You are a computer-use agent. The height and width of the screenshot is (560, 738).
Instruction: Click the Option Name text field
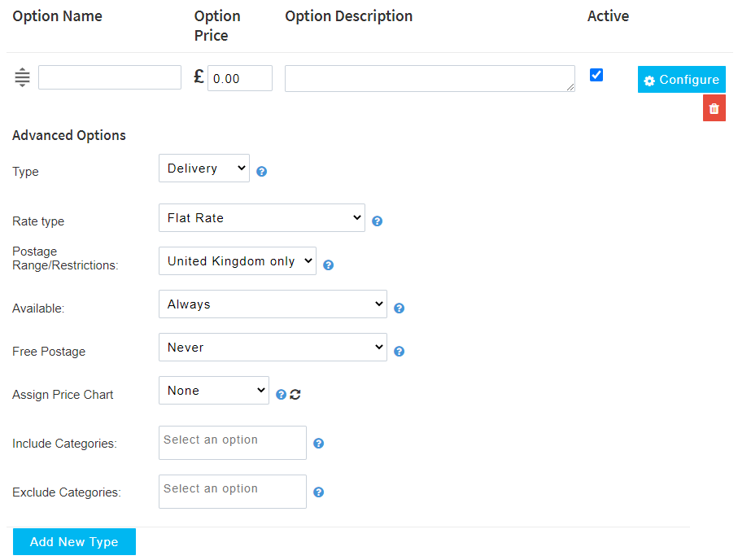110,78
